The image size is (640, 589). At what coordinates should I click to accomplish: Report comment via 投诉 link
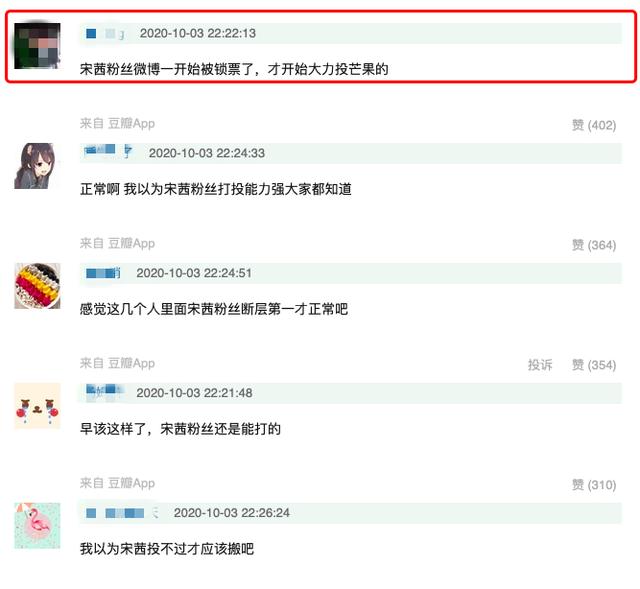(540, 365)
